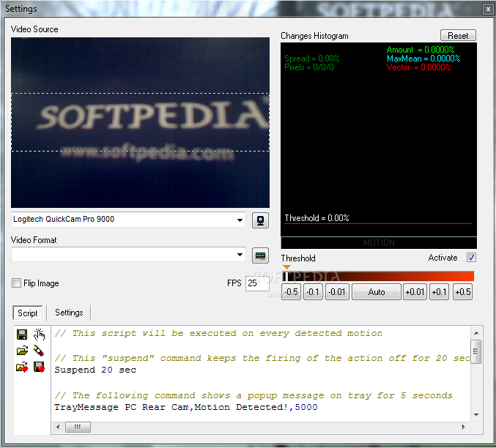Close the Settings window
Image resolution: width=496 pixels, height=448 pixels.
click(488, 9)
